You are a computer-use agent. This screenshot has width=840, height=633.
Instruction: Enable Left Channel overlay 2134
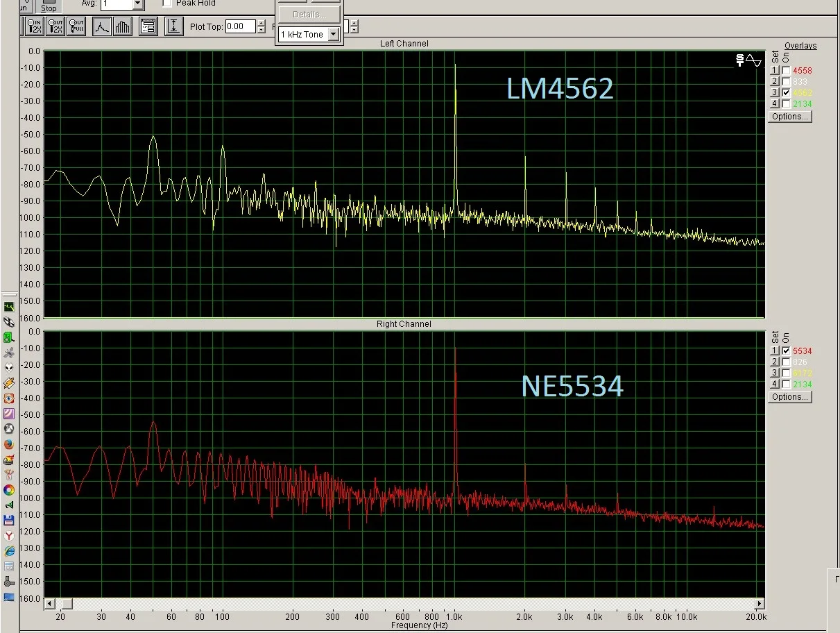(786, 103)
